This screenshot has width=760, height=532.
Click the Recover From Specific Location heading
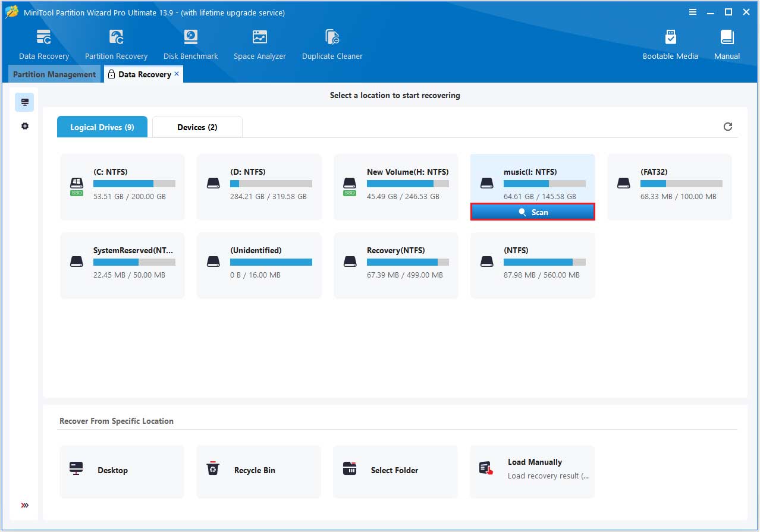pyautogui.click(x=117, y=421)
